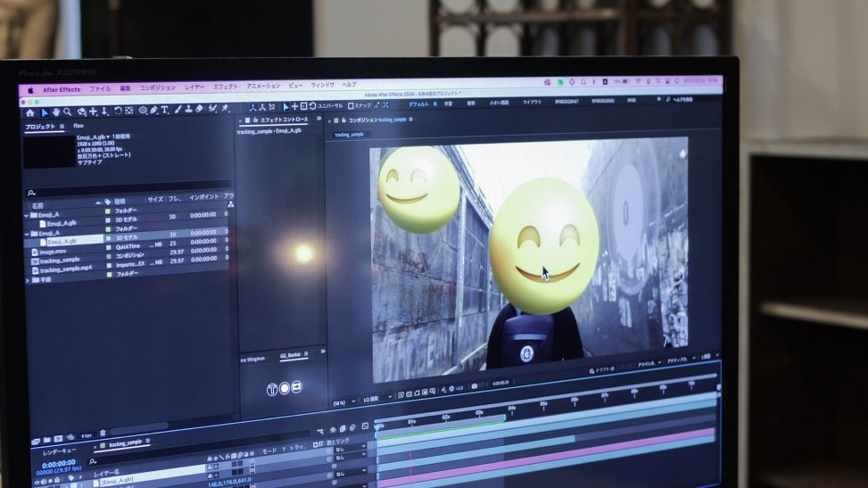This screenshot has width=868, height=488.
Task: Select the image.mov project item
Action: [54, 252]
